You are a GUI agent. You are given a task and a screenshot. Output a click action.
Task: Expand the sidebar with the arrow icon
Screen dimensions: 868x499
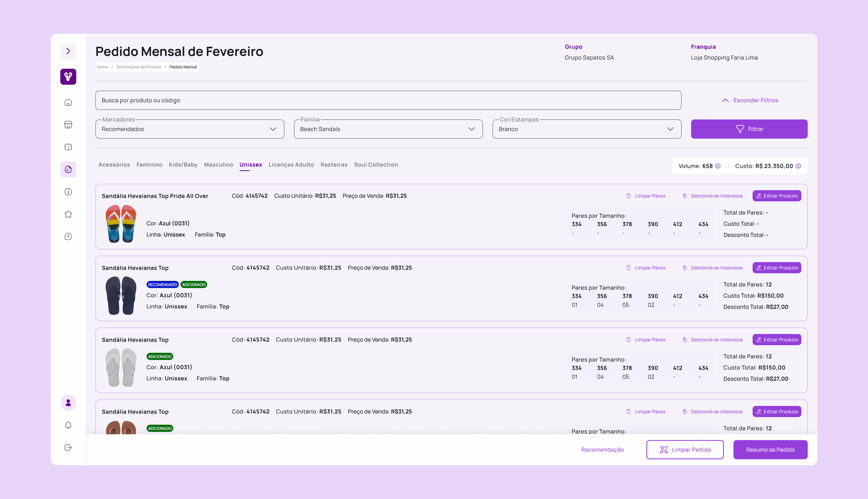pos(68,51)
